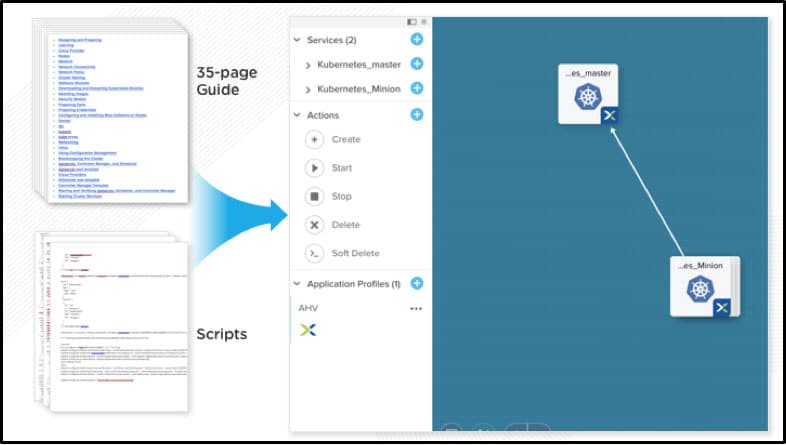The height and width of the screenshot is (445, 786).
Task: Expand the Kubernetes_Minion tree item
Action: click(308, 90)
